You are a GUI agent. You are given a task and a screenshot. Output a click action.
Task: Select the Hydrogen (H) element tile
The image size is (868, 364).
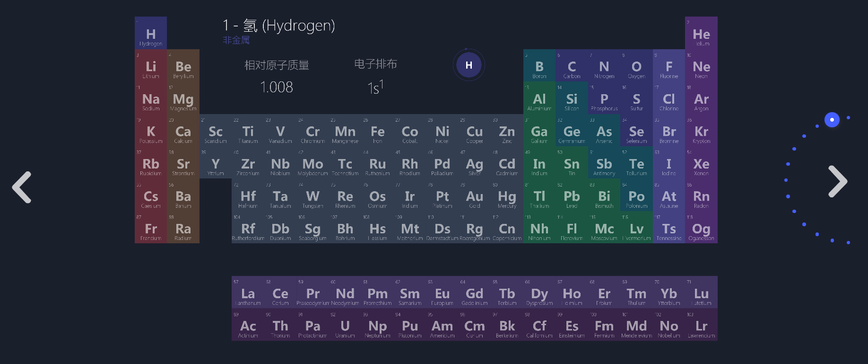click(x=151, y=33)
